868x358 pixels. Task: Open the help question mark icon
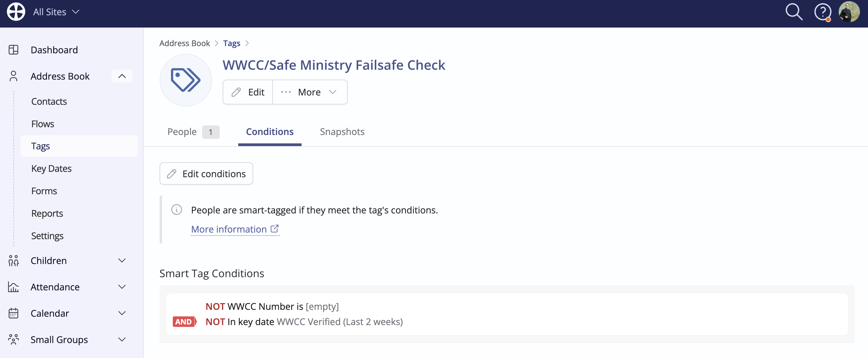(x=823, y=13)
